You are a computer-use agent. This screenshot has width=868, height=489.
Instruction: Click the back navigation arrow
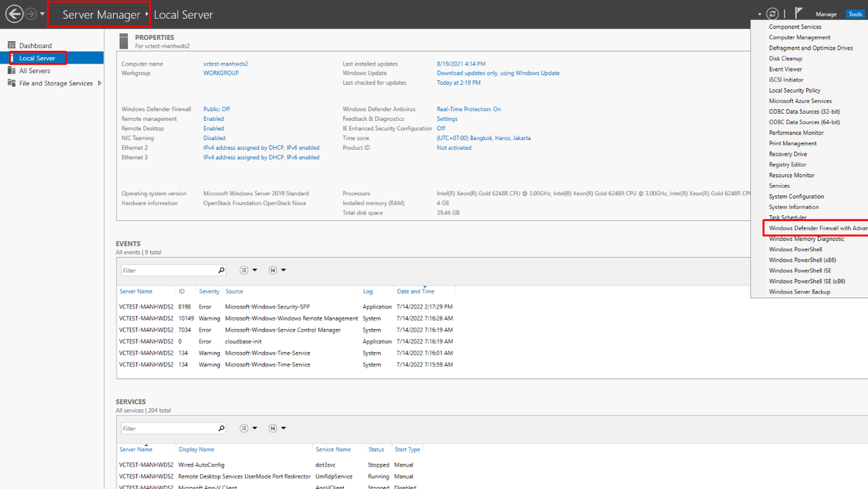click(x=14, y=13)
